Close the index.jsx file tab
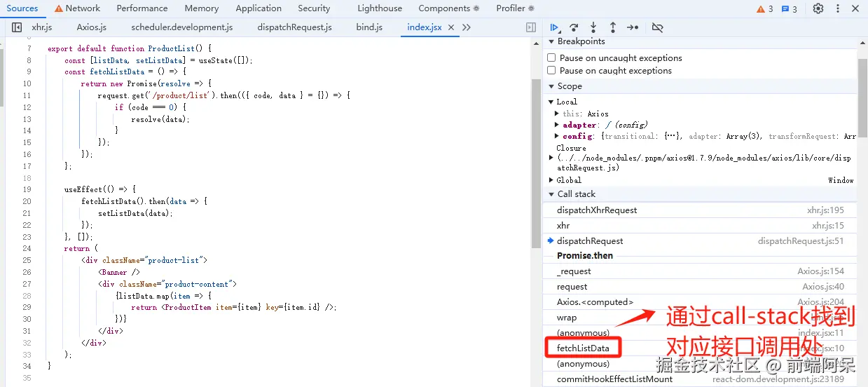Viewport: 868px width, 387px height. pyautogui.click(x=451, y=27)
